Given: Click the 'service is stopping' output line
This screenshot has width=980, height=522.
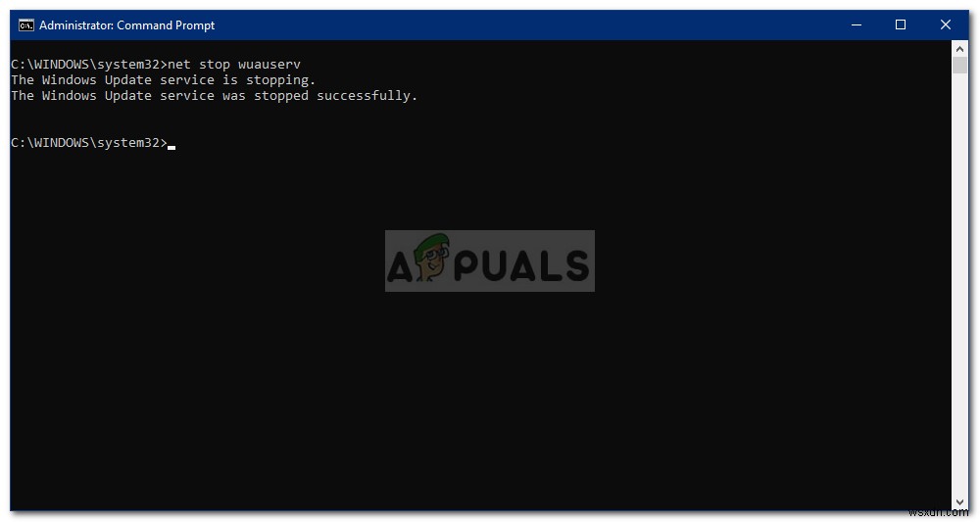Looking at the screenshot, I should click(x=163, y=80).
